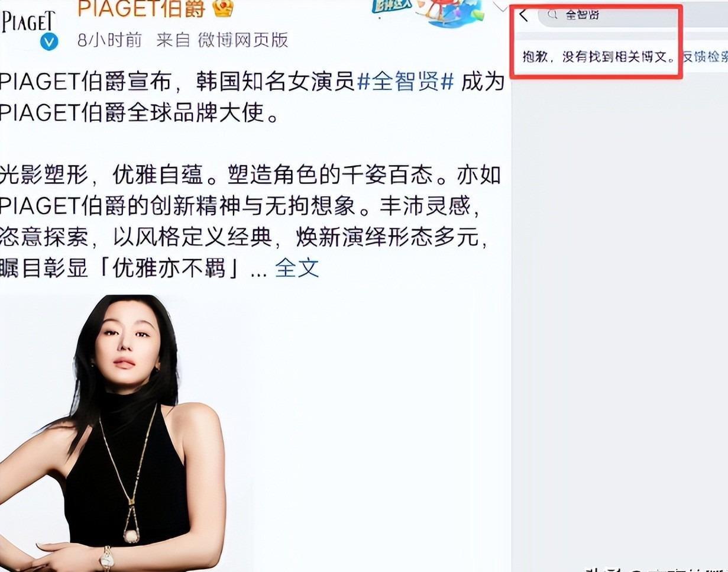Open the PIAGET伯爵 username link
728x572 pixels.
(x=142, y=8)
